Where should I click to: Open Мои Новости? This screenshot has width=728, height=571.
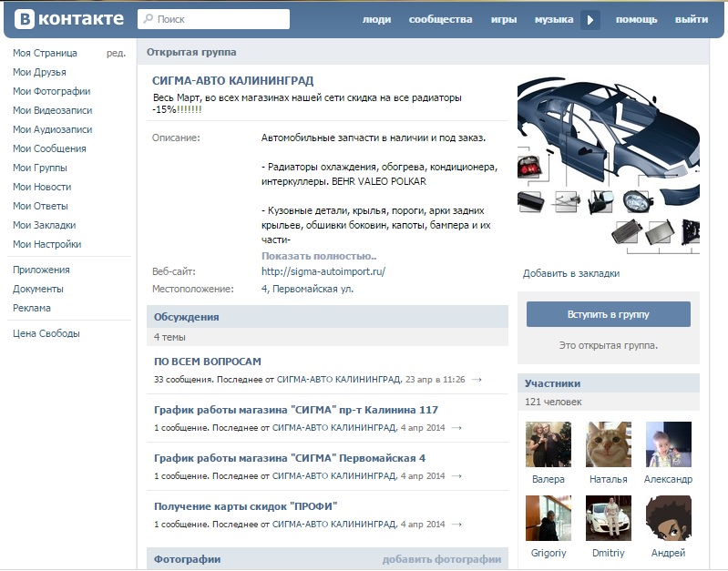(42, 187)
